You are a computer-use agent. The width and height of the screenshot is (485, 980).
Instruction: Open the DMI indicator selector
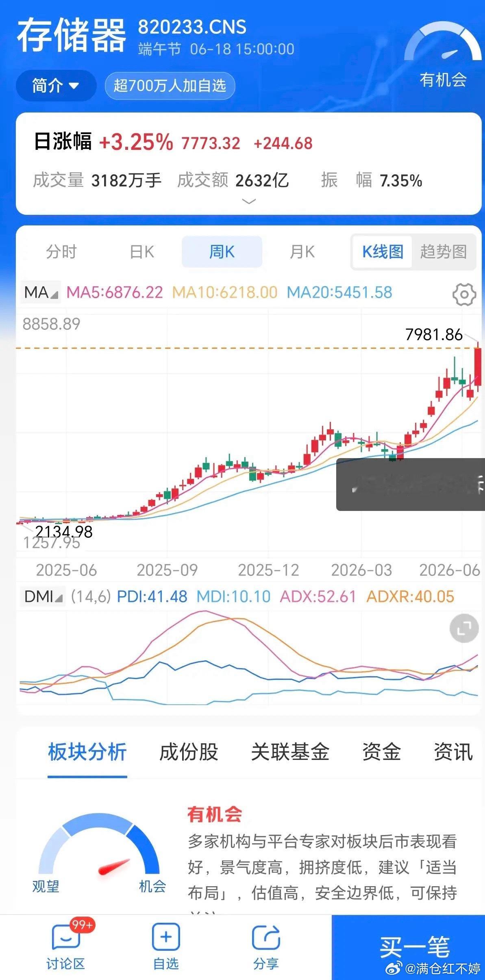(x=43, y=597)
